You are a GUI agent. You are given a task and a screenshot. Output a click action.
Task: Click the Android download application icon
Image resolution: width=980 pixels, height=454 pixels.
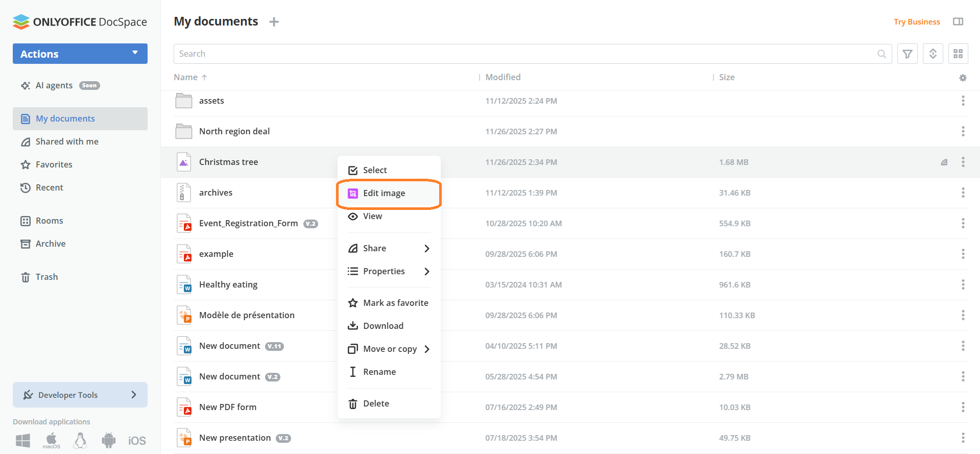109,440
